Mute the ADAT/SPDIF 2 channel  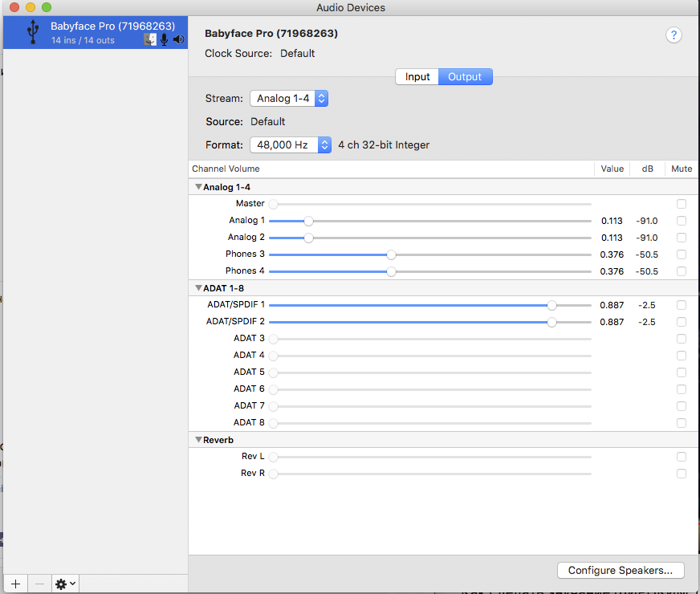tap(682, 322)
